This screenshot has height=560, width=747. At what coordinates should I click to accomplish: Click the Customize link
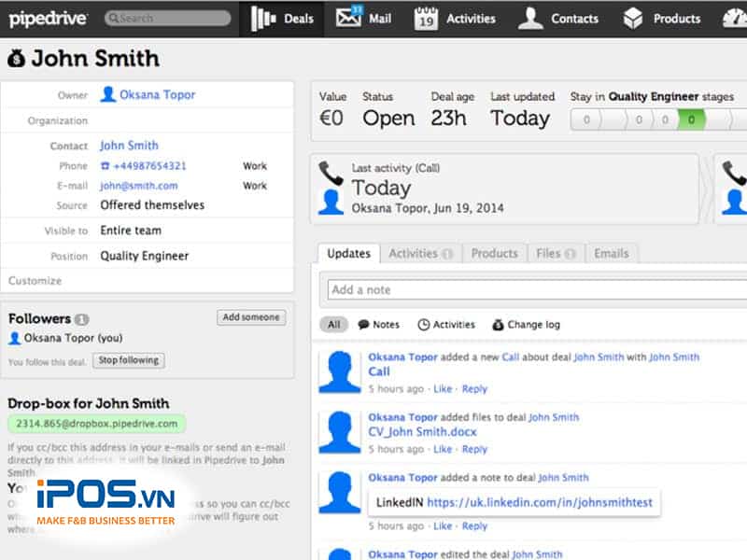click(35, 281)
